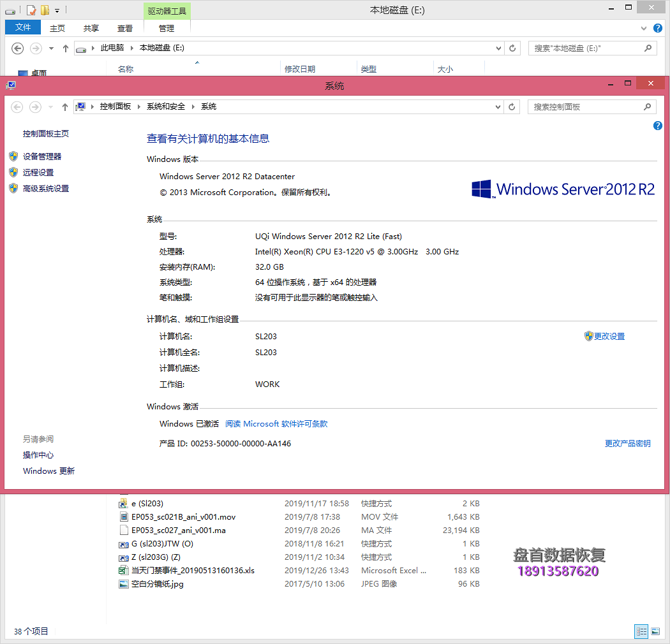670x644 pixels.
Task: Click Back arrow in Explorer window
Action: click(17, 48)
